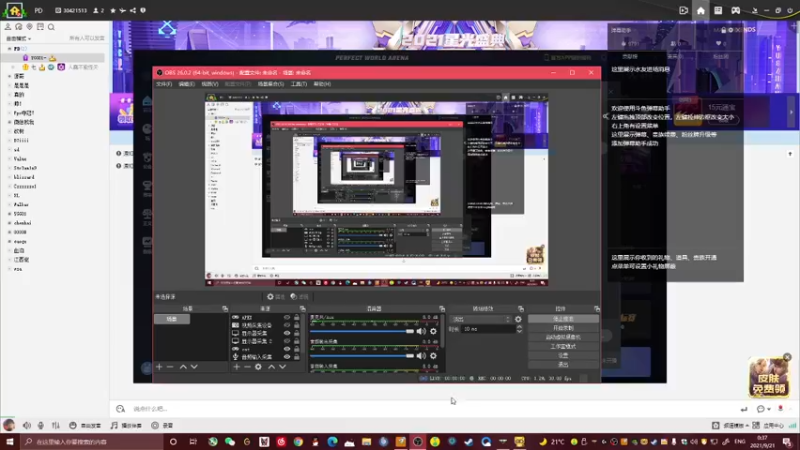Move the scene up with the scenes up arrow
The width and height of the screenshot is (800, 450).
tap(183, 367)
